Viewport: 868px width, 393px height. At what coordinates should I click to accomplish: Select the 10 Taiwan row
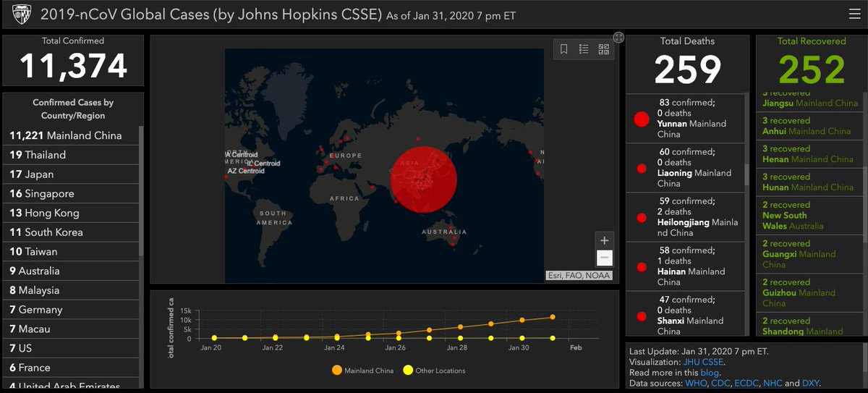[x=71, y=252]
